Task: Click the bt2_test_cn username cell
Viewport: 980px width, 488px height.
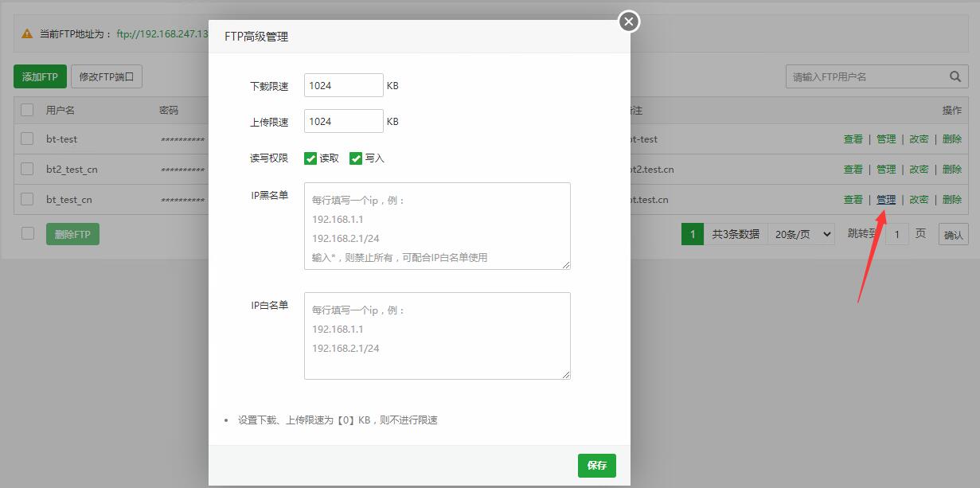Action: tap(72, 170)
